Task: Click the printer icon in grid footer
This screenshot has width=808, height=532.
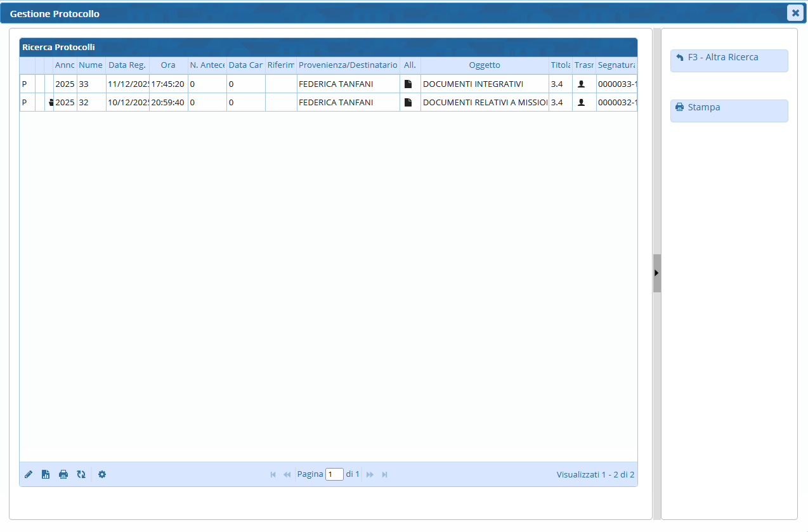Action: 63,474
